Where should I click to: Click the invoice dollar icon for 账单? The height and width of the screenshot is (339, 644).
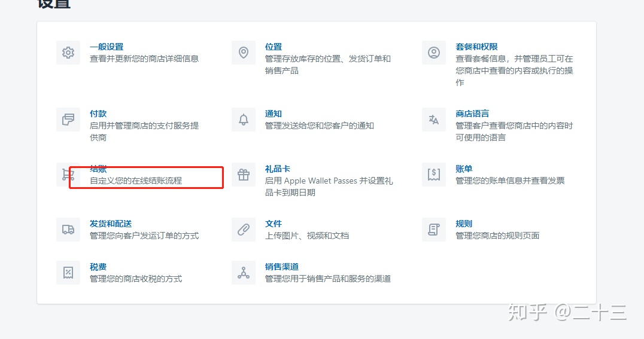434,175
